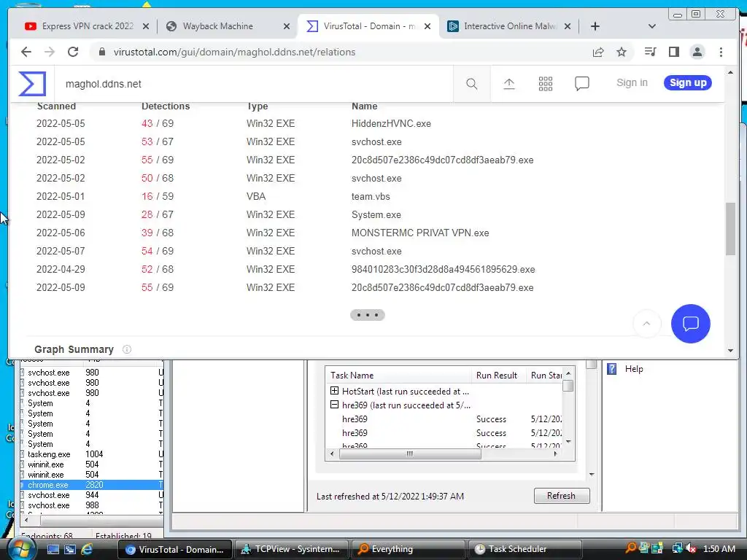Click the 984010283c30f3d28d8a494561895629.exe entry
Image resolution: width=747 pixels, height=560 pixels.
[443, 270]
